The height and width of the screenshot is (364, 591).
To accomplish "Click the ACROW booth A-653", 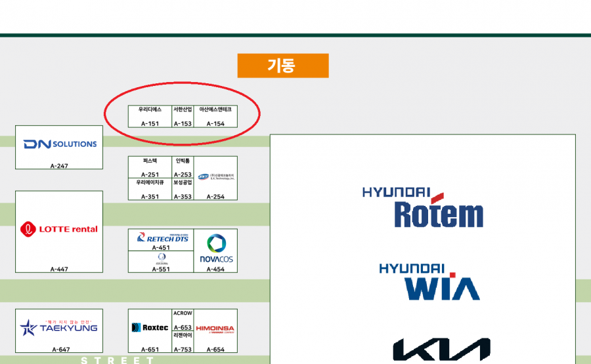I will (x=183, y=320).
